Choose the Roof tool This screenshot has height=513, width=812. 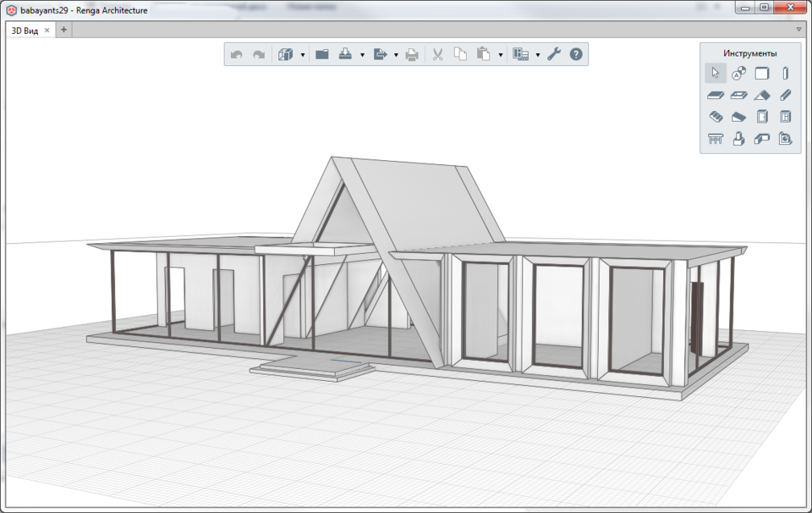tap(761, 95)
